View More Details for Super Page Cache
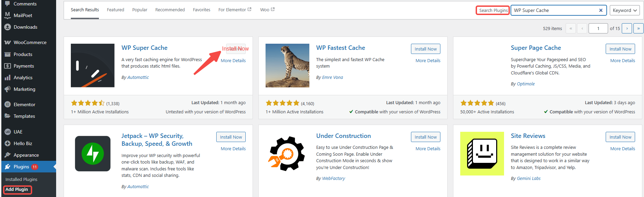 pyautogui.click(x=622, y=60)
